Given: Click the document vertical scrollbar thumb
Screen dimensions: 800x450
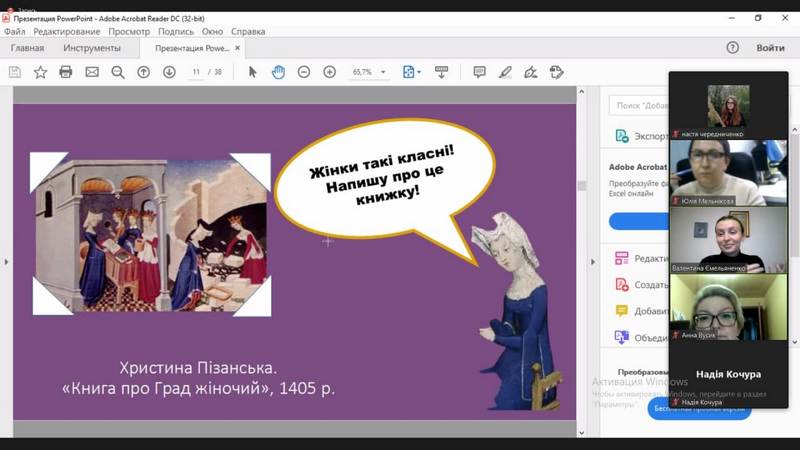Looking at the screenshot, I should [582, 186].
